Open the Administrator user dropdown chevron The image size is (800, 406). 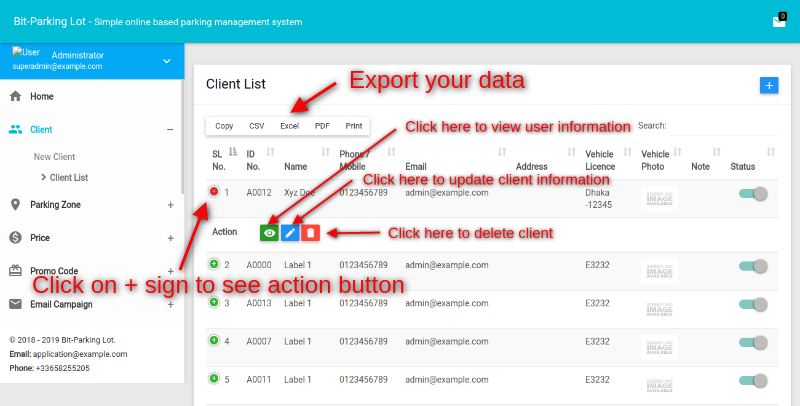click(167, 61)
